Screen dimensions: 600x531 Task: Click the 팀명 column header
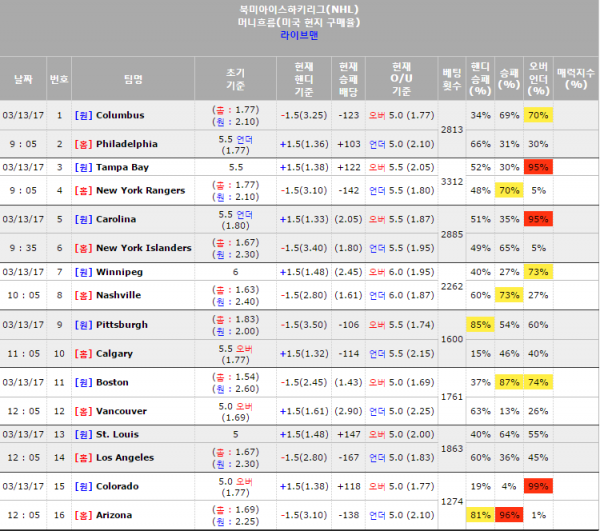[133, 79]
